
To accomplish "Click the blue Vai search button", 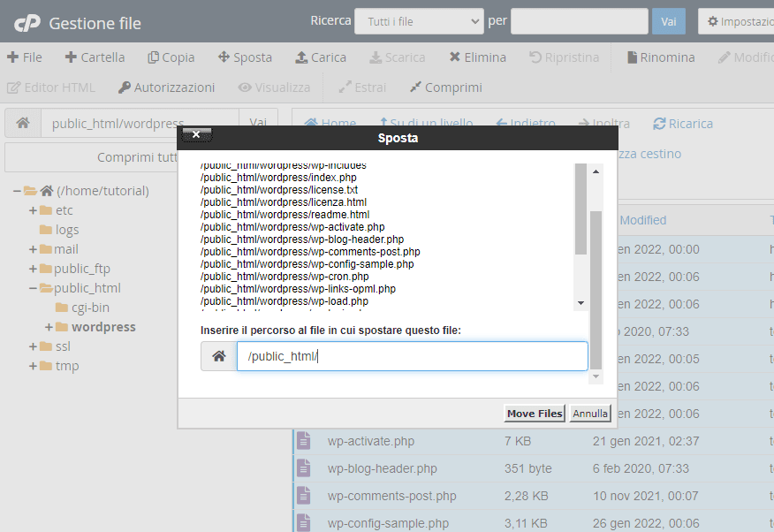I will [668, 21].
